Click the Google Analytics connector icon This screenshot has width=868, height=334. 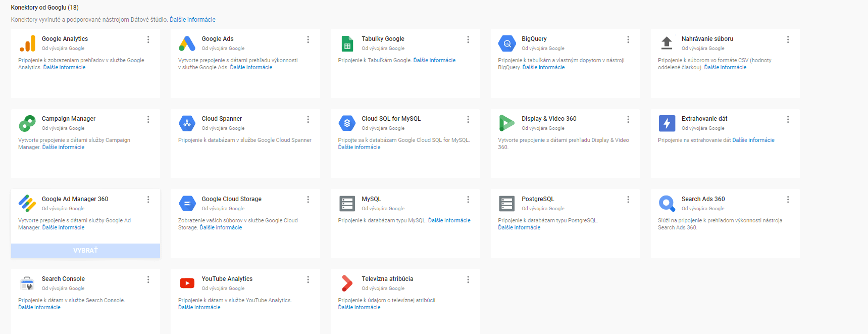coord(27,43)
